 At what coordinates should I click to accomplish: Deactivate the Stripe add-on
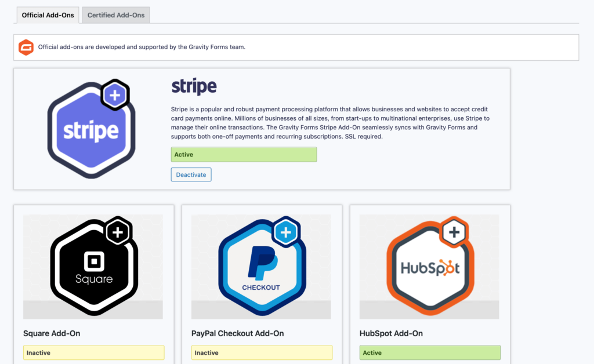[191, 174]
